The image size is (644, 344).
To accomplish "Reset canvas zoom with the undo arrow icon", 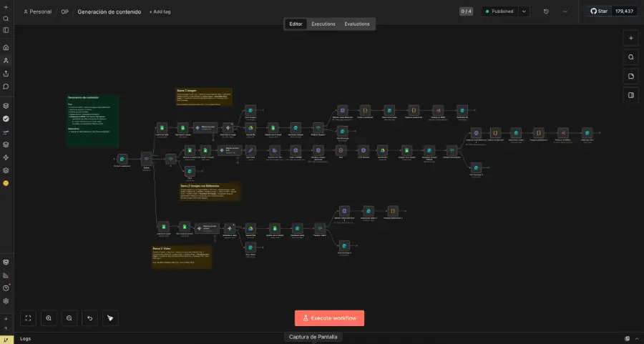I will 89,318.
